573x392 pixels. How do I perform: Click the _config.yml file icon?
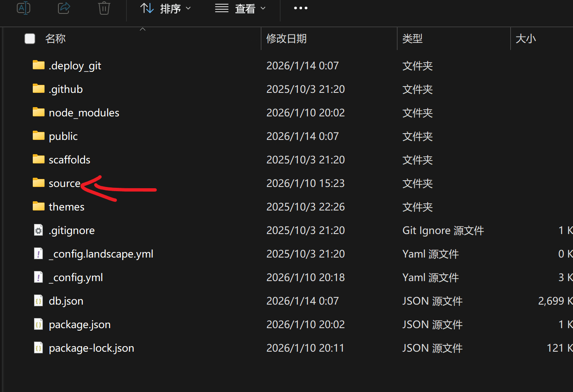pyautogui.click(x=39, y=277)
